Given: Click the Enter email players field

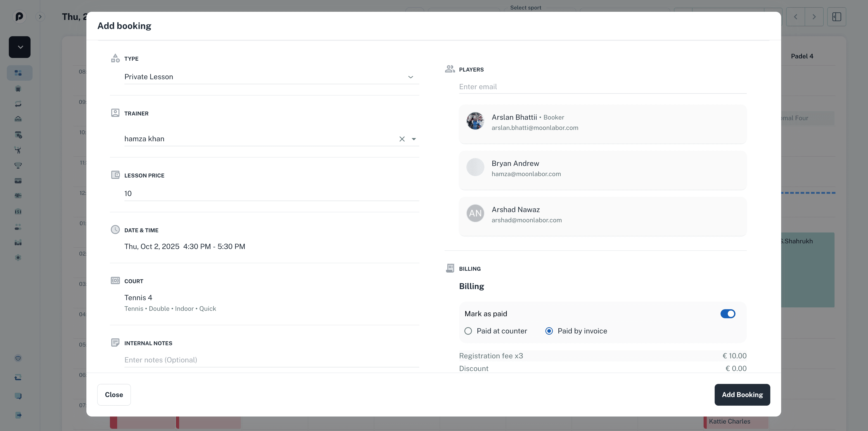Looking at the screenshot, I should (602, 87).
